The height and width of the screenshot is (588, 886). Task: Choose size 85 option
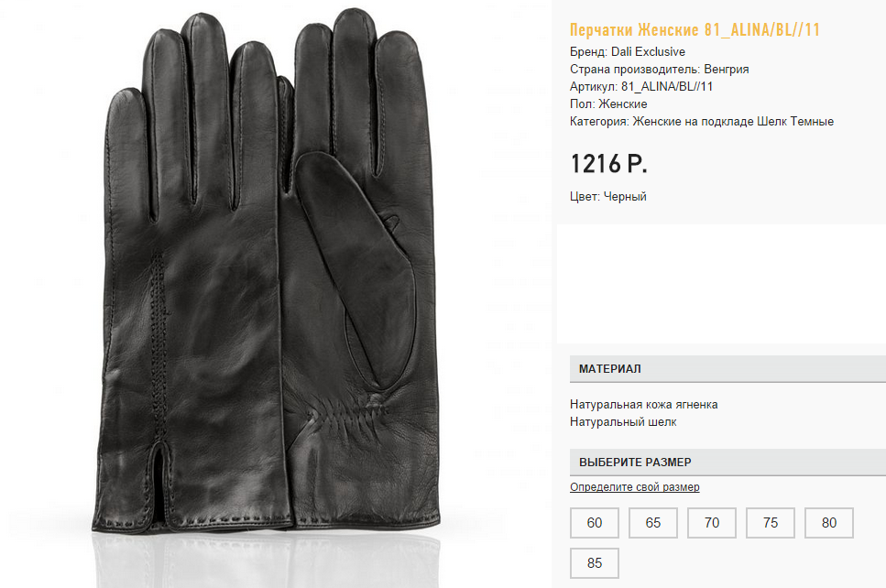pos(595,563)
